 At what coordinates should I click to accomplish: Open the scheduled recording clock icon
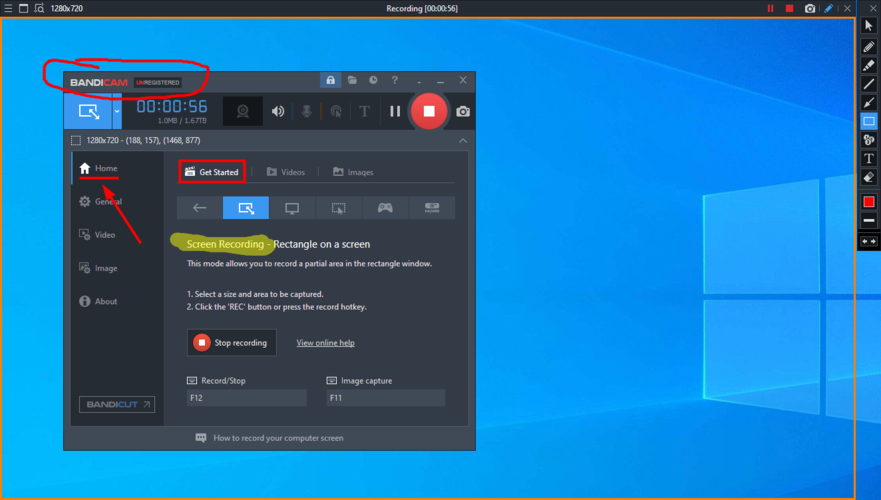[373, 80]
